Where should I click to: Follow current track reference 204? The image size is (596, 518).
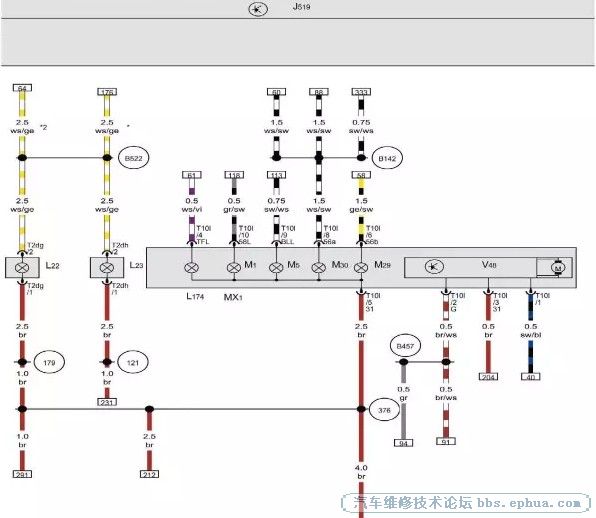click(488, 377)
